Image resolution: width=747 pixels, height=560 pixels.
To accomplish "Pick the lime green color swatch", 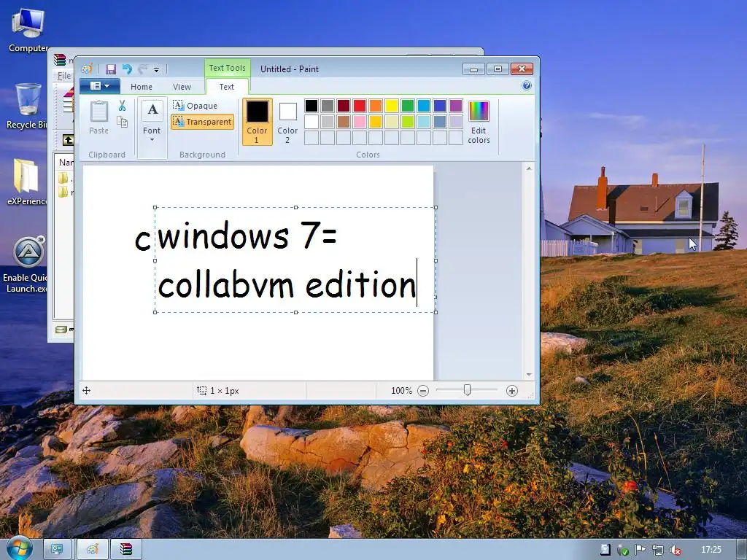I will click(x=408, y=122).
